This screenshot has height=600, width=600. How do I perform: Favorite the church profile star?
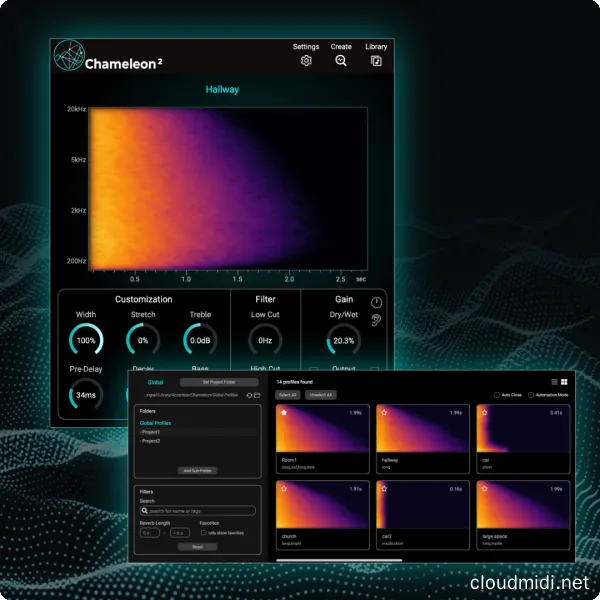point(284,489)
